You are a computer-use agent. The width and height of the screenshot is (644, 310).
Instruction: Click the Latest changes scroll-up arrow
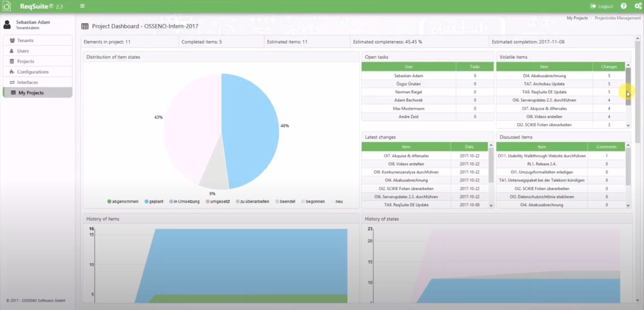pos(491,146)
